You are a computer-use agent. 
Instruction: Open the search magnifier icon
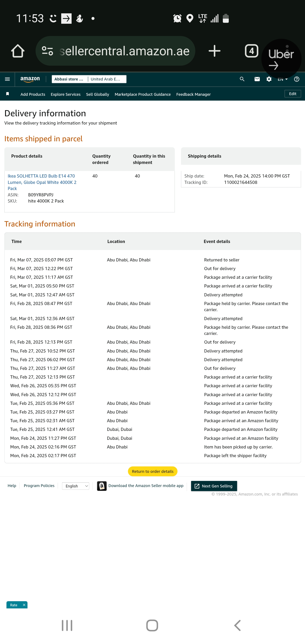(242, 79)
